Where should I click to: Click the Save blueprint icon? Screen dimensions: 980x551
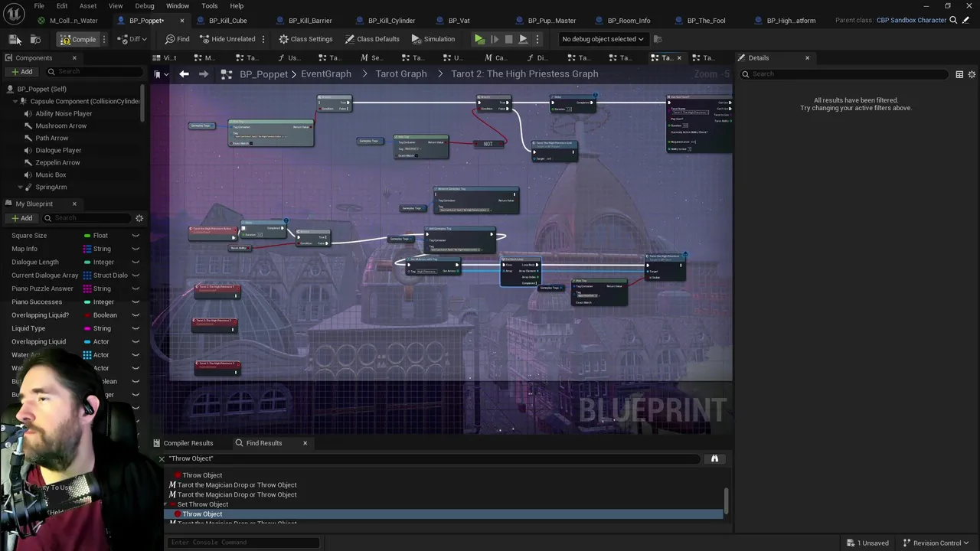pyautogui.click(x=15, y=39)
